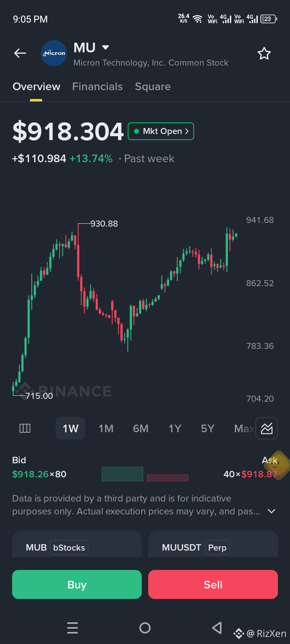Open the MUB bStocks card

coord(77,544)
